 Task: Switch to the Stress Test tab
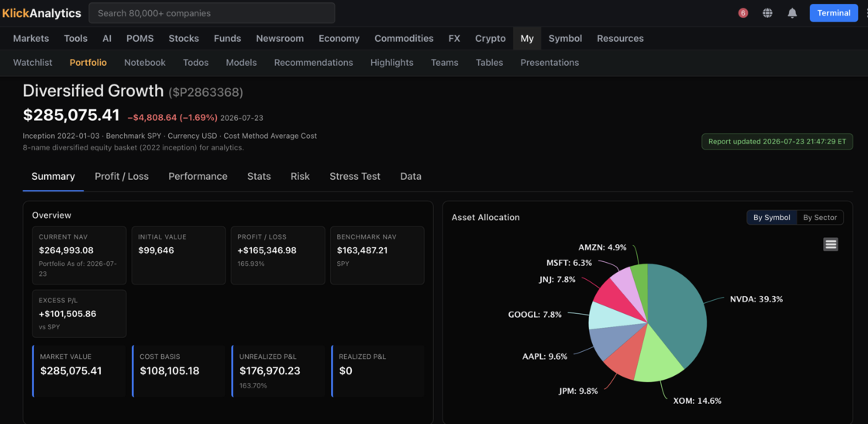pos(355,177)
